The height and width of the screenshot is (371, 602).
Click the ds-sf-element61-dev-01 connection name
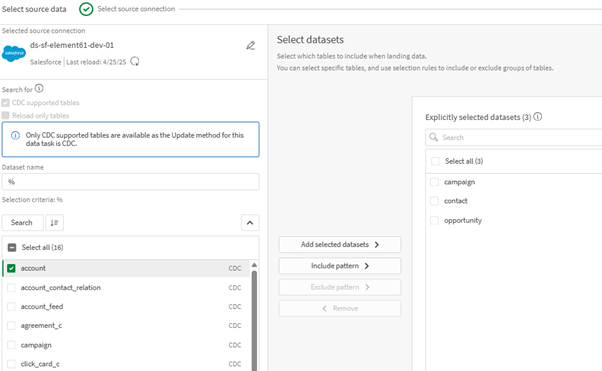(72, 45)
